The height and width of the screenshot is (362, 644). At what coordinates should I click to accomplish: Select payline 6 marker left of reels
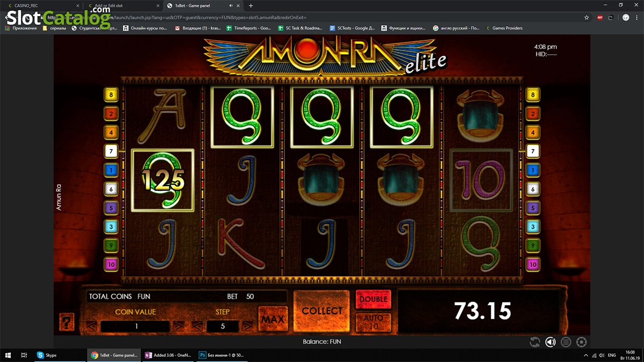(111, 189)
